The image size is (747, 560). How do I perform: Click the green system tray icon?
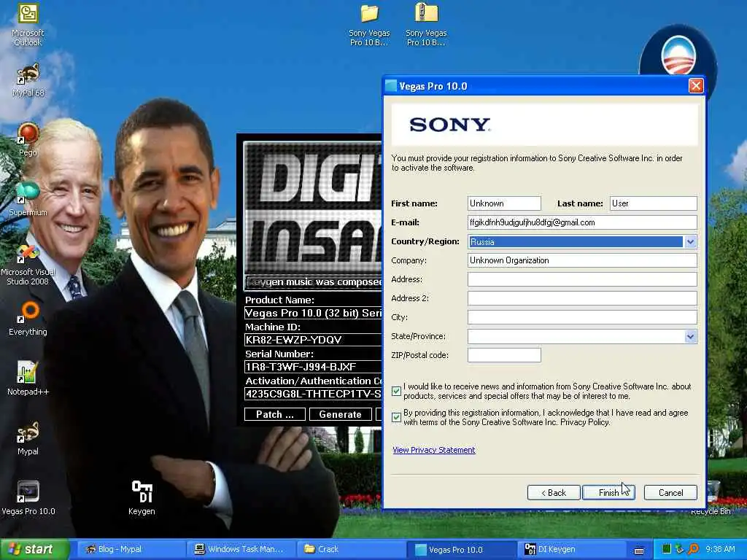tap(667, 549)
